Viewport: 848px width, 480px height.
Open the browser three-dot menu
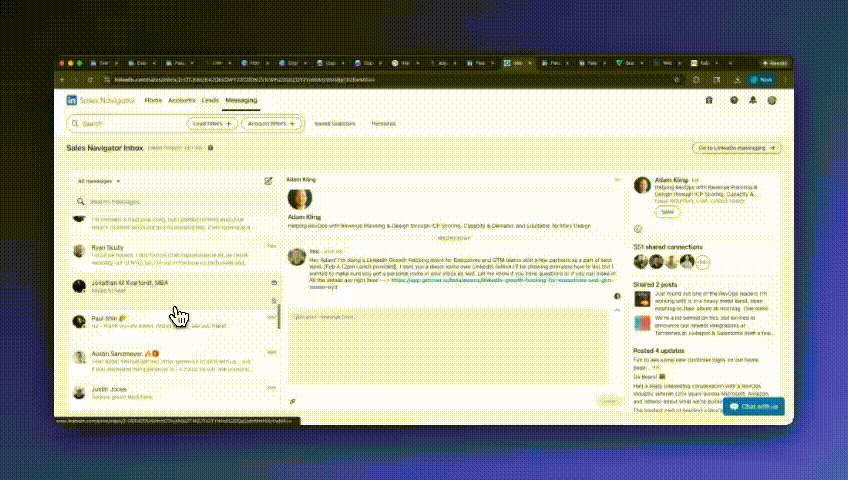785,80
